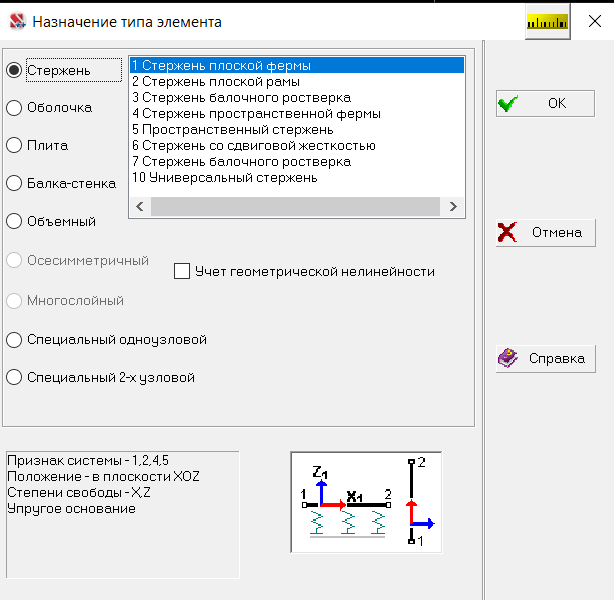Click the application logo icon in title bar
614x600 pixels.
click(x=18, y=22)
